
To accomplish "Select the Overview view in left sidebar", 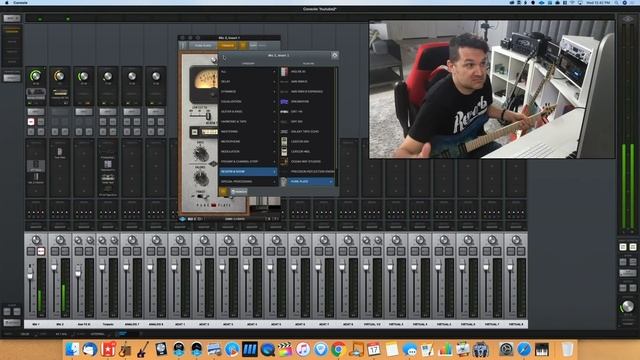I will point(12,31).
